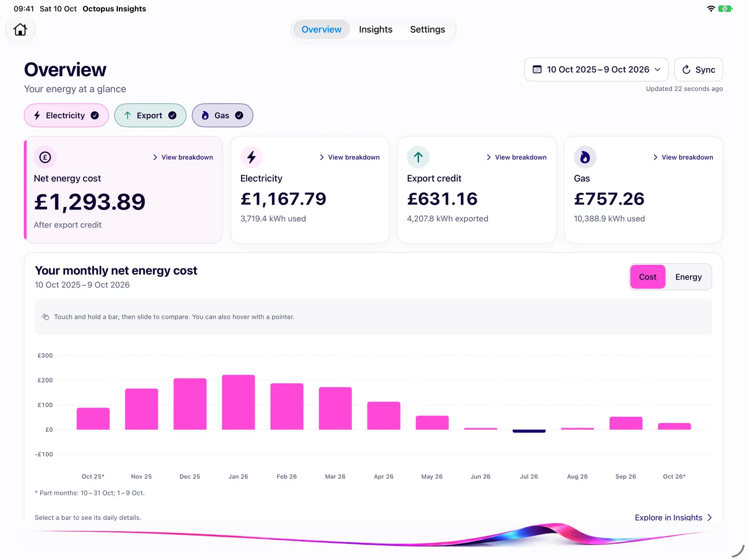Toggle the Electricity filter chip

point(66,116)
